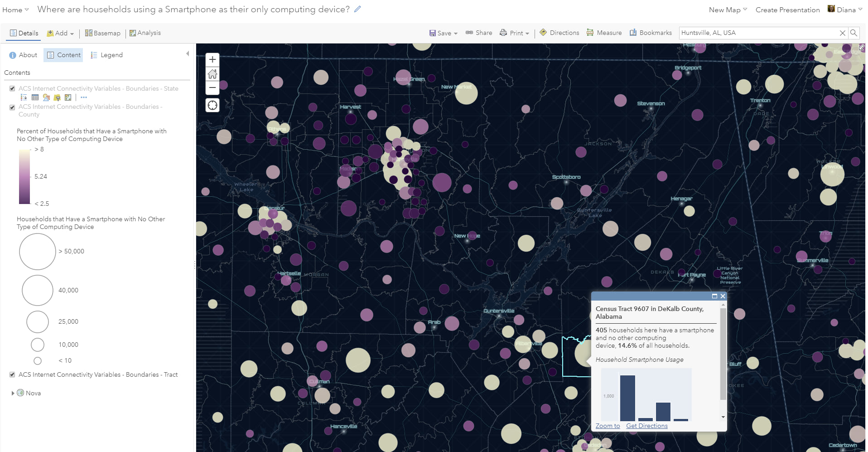This screenshot has height=452, width=868.
Task: Disable the Tract boundaries layer
Action: [12, 374]
